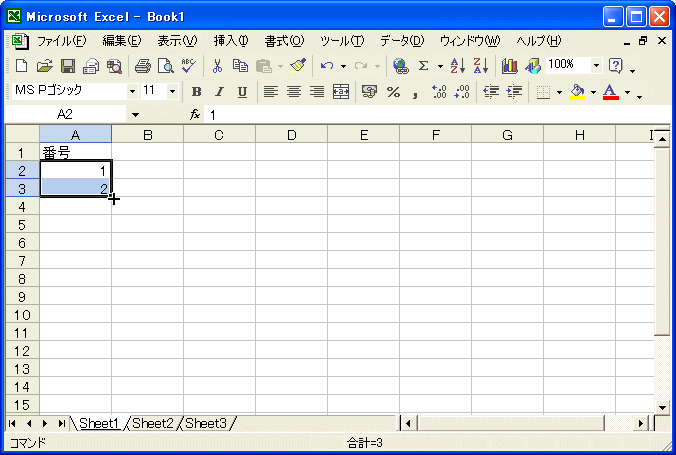The width and height of the screenshot is (676, 455).
Task: Select cell A1 containing 番号
Action: tap(75, 152)
